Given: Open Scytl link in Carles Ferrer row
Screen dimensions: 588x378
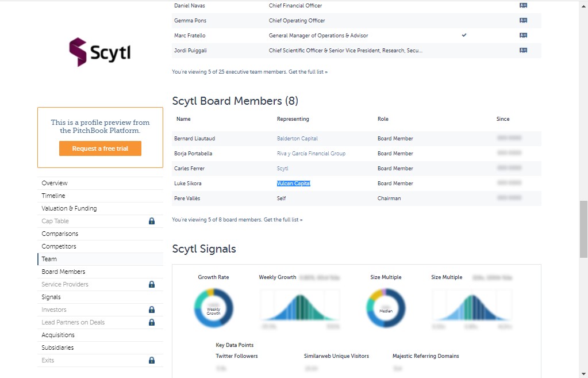Looking at the screenshot, I should [282, 169].
